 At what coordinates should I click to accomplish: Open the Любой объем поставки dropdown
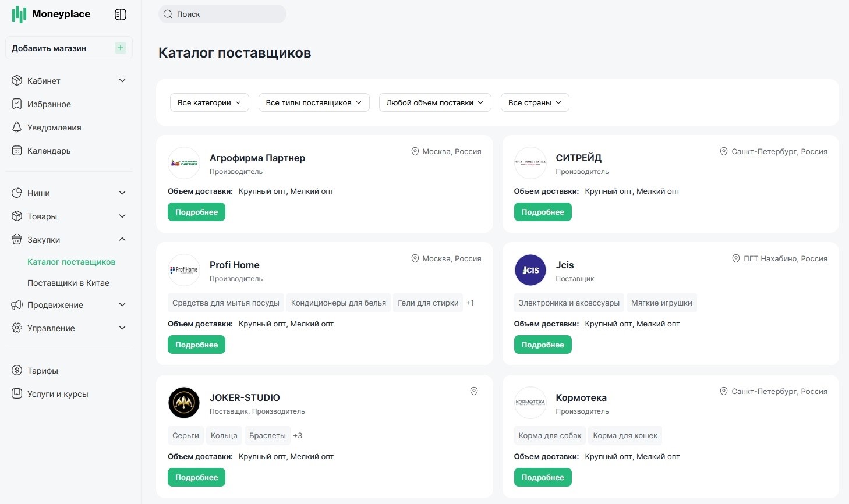coord(435,102)
